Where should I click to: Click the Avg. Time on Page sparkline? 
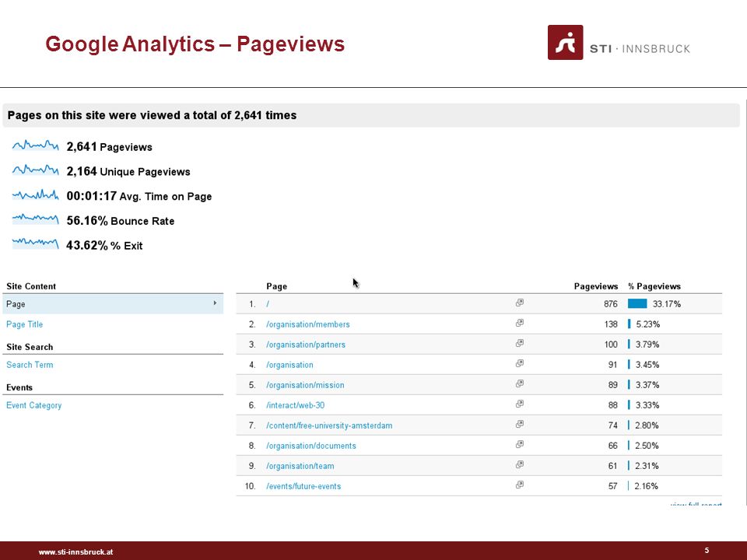[x=36, y=194]
